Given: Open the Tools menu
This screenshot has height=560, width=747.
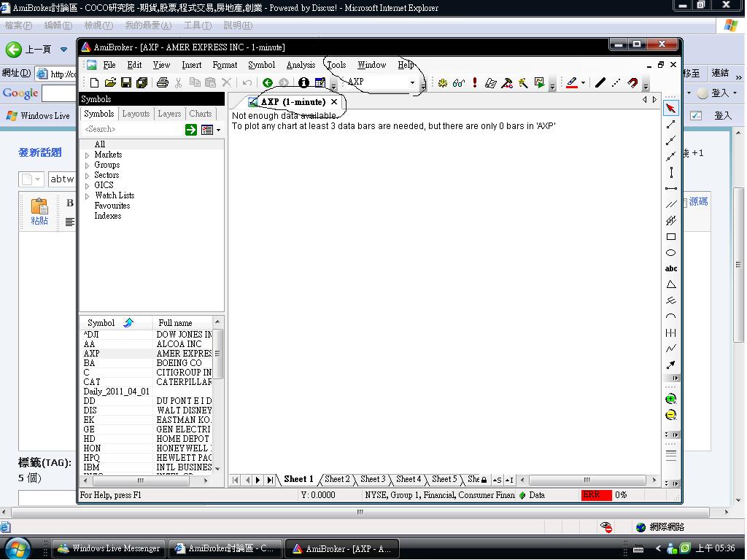Looking at the screenshot, I should (336, 65).
